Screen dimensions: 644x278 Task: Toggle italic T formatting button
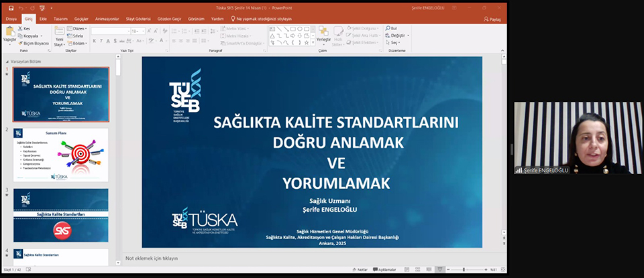(102, 41)
